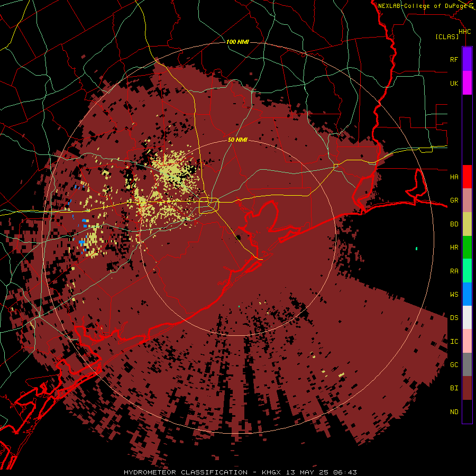476x476 pixels.
Task: Click the IC legend label
Action: 454,341
